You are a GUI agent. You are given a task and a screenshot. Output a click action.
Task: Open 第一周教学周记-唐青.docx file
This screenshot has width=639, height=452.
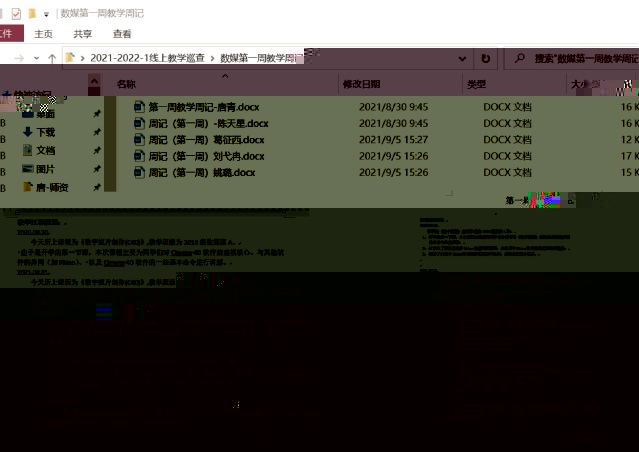[x=203, y=107]
